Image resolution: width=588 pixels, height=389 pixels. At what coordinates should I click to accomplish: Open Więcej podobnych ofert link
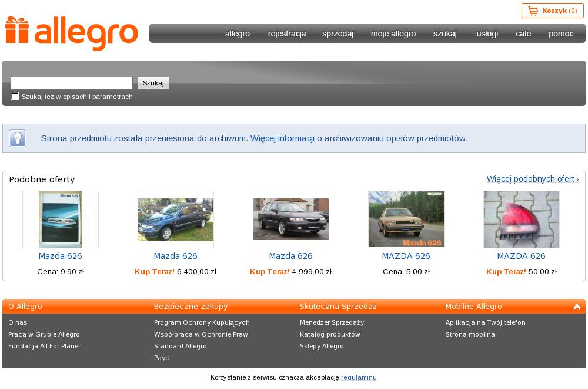pyautogui.click(x=533, y=179)
